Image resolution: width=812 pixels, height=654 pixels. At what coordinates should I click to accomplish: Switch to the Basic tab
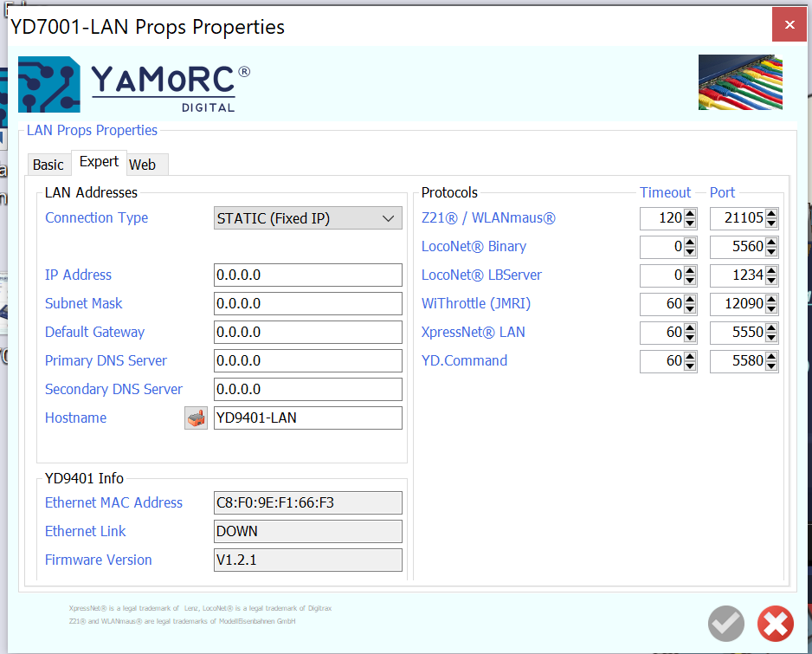coord(48,165)
